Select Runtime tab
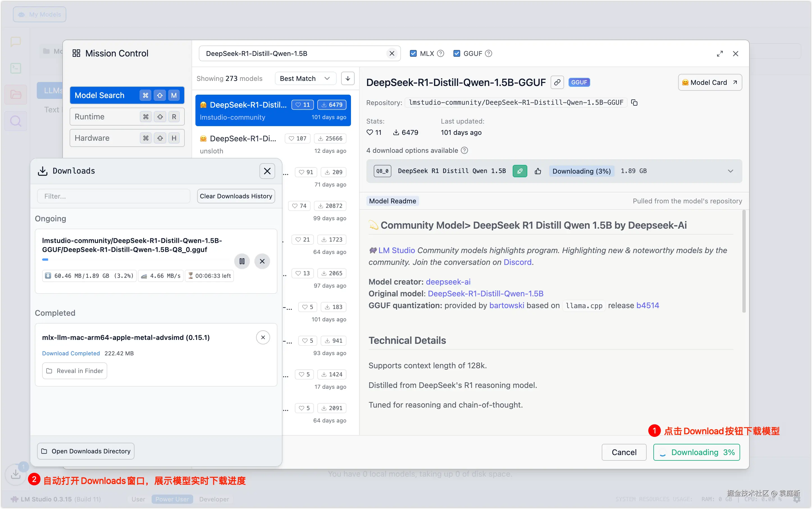The height and width of the screenshot is (509, 812). pos(127,117)
